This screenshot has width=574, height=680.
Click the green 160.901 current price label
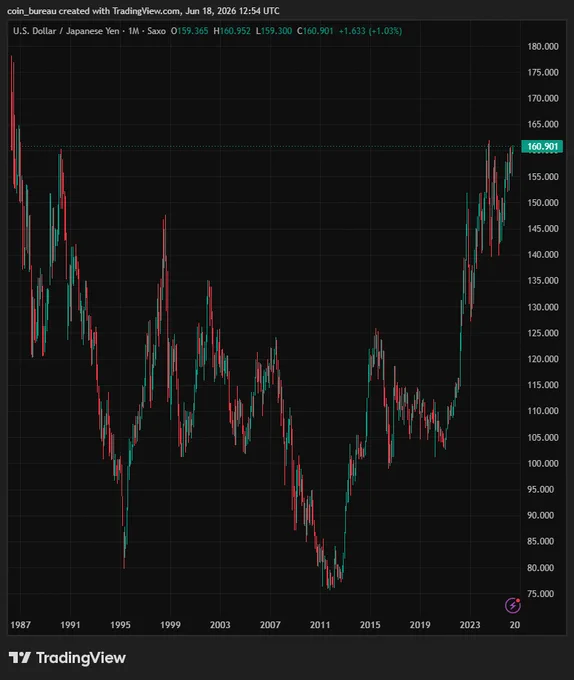(542, 147)
